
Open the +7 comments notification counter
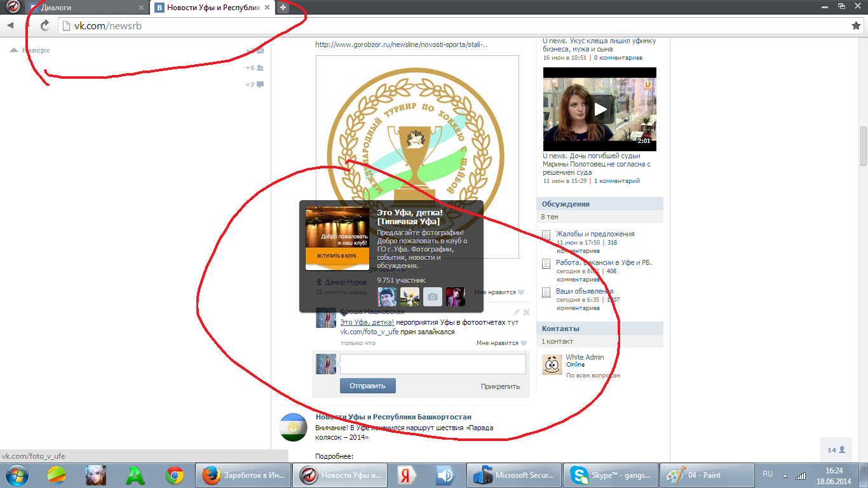pos(255,85)
